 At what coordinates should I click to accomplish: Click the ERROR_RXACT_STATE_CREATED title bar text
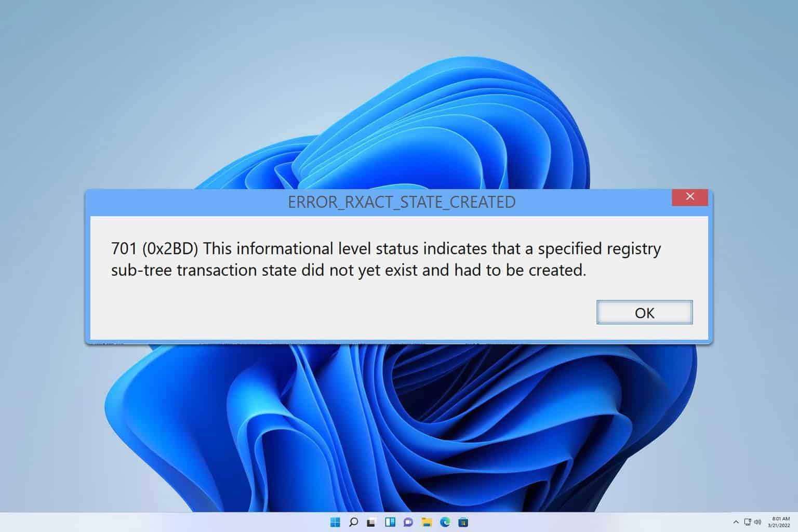(x=402, y=202)
